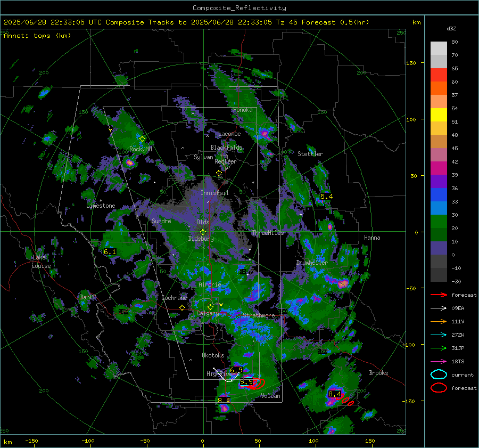The image size is (479, 448).
Task: Click the Innisfail town label
Action: pyautogui.click(x=214, y=193)
